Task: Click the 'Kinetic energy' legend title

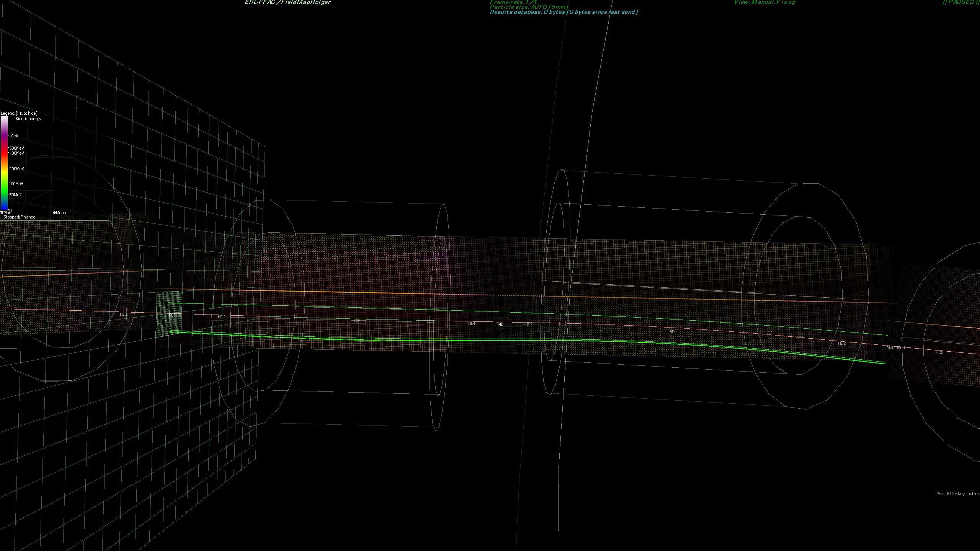Action: [x=28, y=119]
